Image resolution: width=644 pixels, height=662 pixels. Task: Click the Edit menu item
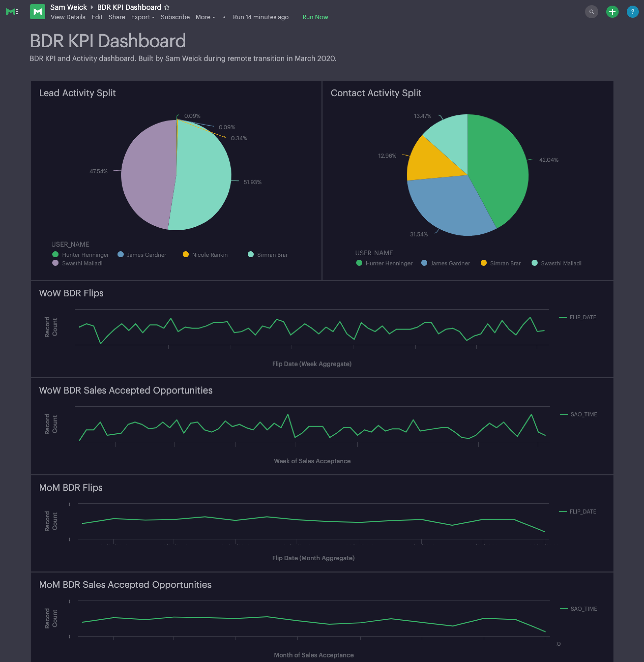point(97,17)
